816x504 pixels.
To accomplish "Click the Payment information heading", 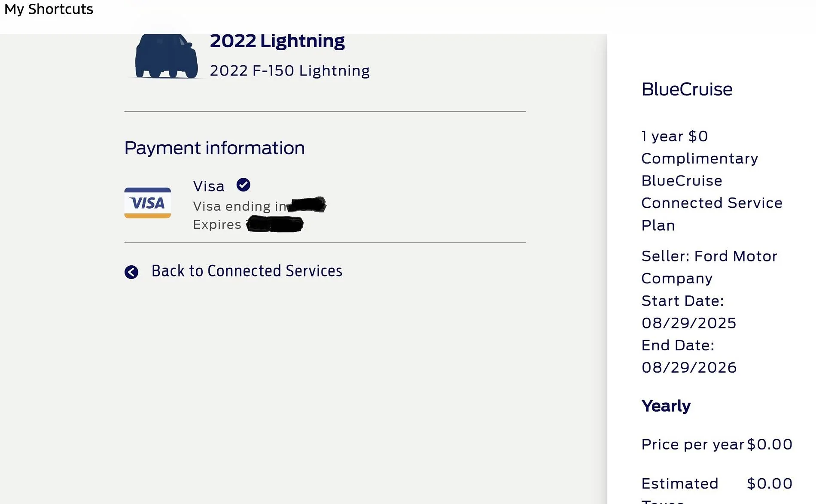I will (214, 148).
